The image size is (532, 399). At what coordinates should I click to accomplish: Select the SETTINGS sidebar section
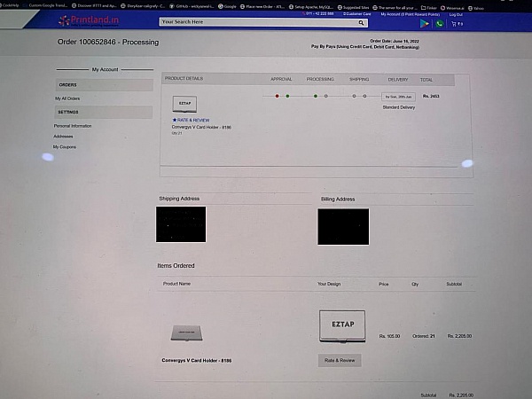pos(104,112)
